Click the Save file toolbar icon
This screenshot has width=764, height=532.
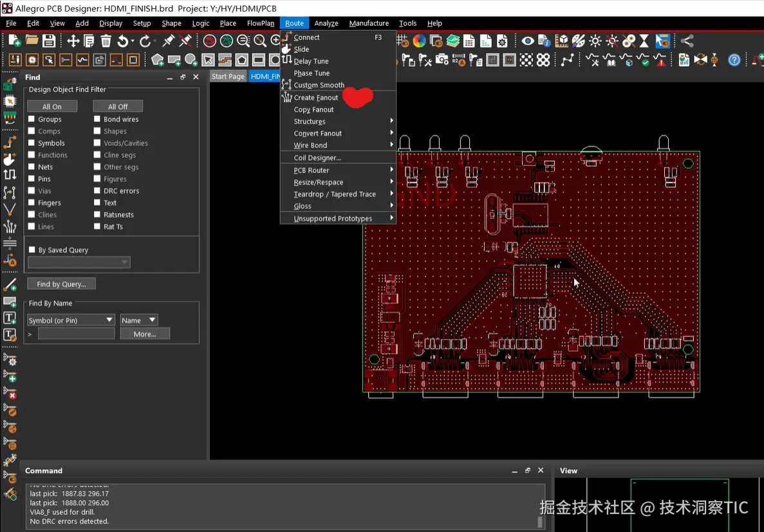(x=49, y=41)
